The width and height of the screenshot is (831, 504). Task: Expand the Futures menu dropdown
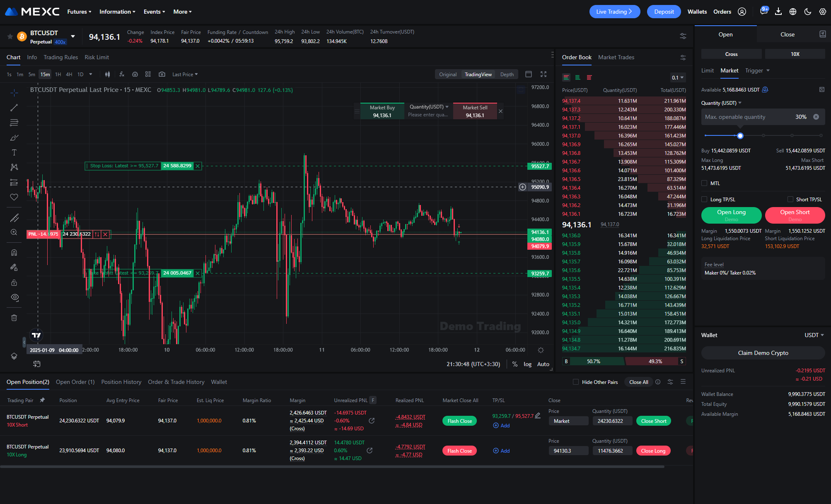[x=79, y=12]
